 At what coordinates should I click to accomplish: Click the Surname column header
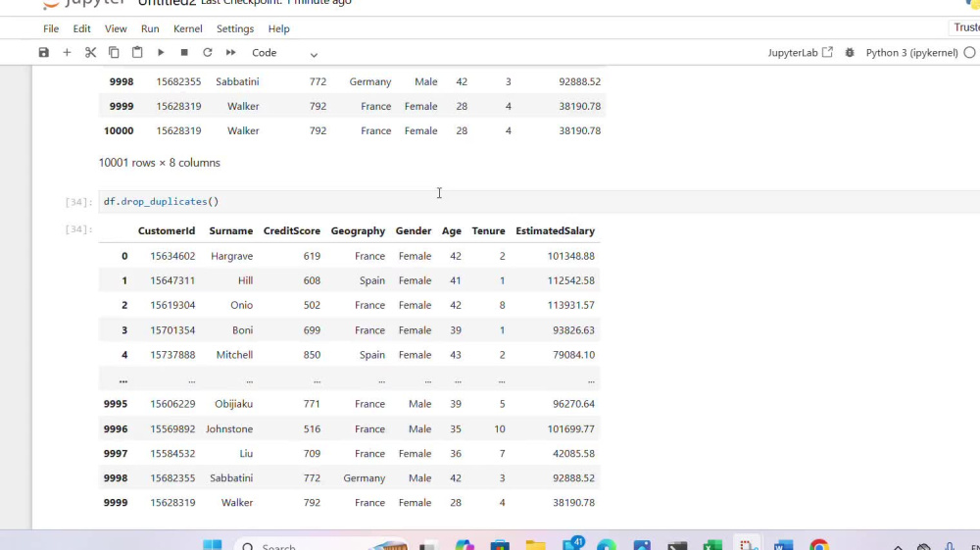(x=230, y=230)
